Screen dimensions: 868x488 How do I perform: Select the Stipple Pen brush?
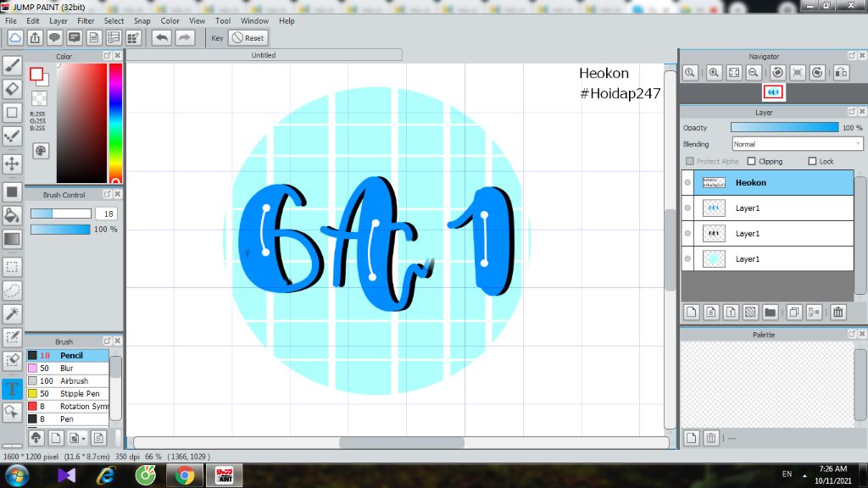68,393
